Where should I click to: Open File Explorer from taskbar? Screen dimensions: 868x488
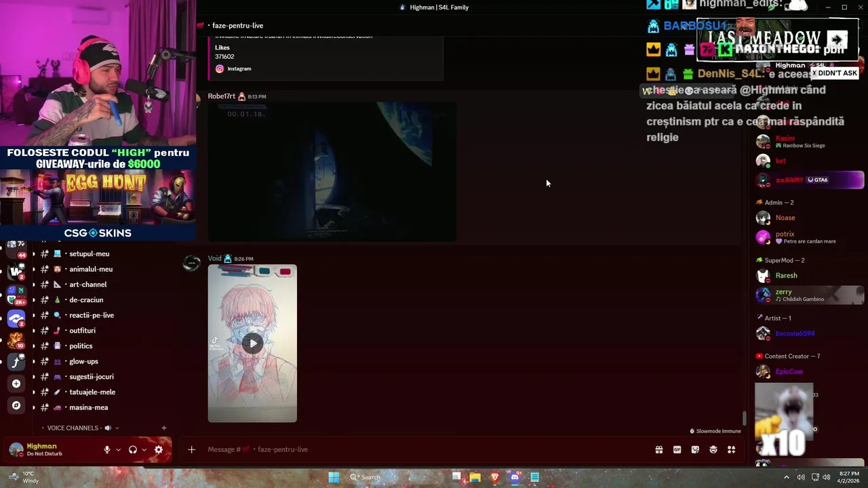475,477
